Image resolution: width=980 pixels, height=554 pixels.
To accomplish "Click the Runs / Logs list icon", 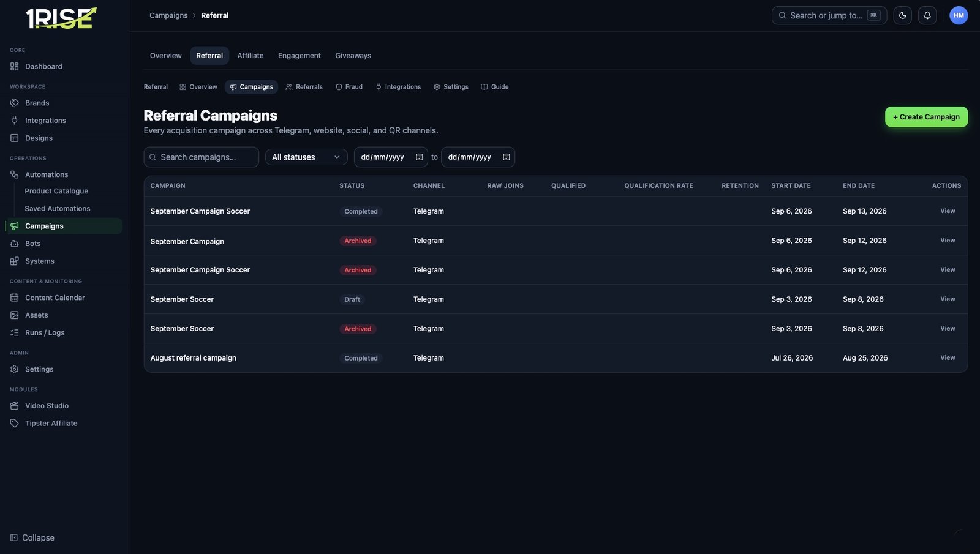I will (15, 333).
